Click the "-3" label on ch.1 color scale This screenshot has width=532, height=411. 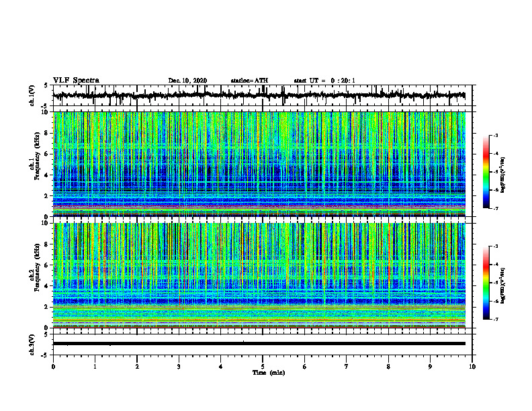click(x=495, y=136)
